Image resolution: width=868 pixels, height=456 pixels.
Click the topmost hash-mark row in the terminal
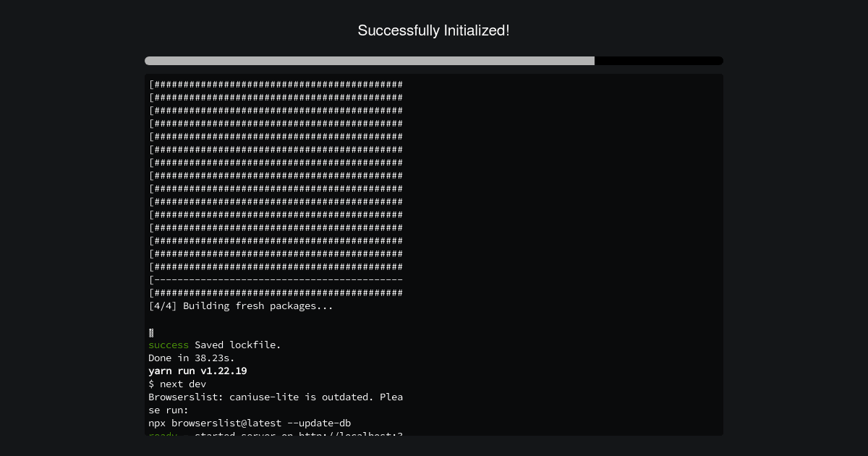[x=276, y=84]
